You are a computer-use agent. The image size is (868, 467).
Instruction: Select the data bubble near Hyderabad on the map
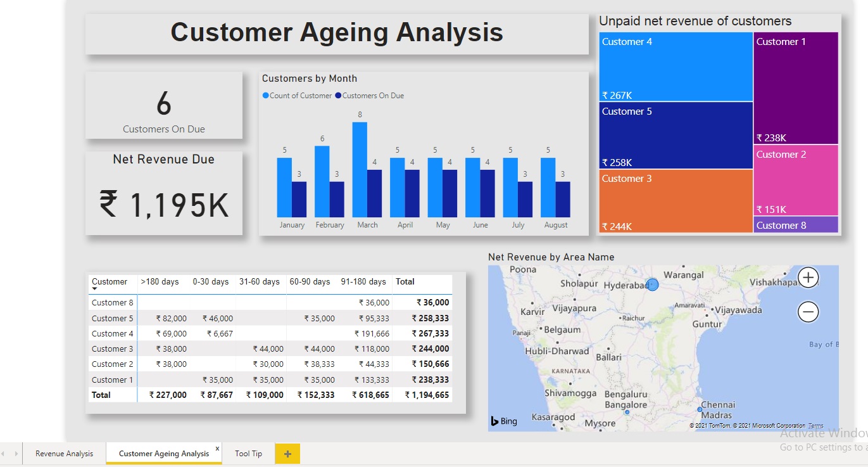coord(652,285)
